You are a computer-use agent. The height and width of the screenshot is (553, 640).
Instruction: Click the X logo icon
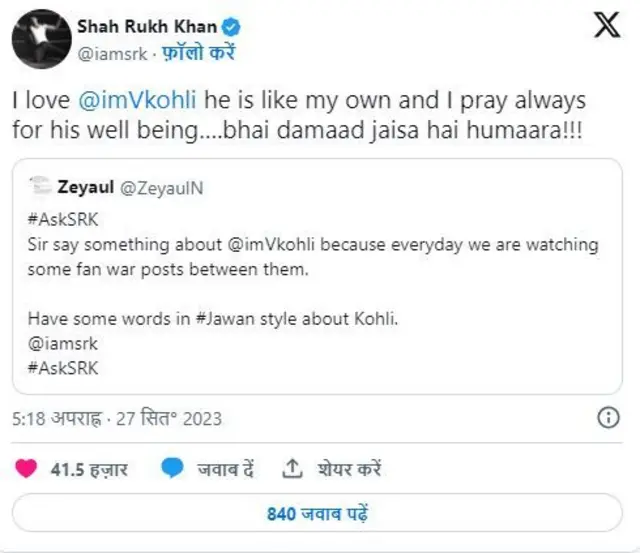tap(606, 27)
